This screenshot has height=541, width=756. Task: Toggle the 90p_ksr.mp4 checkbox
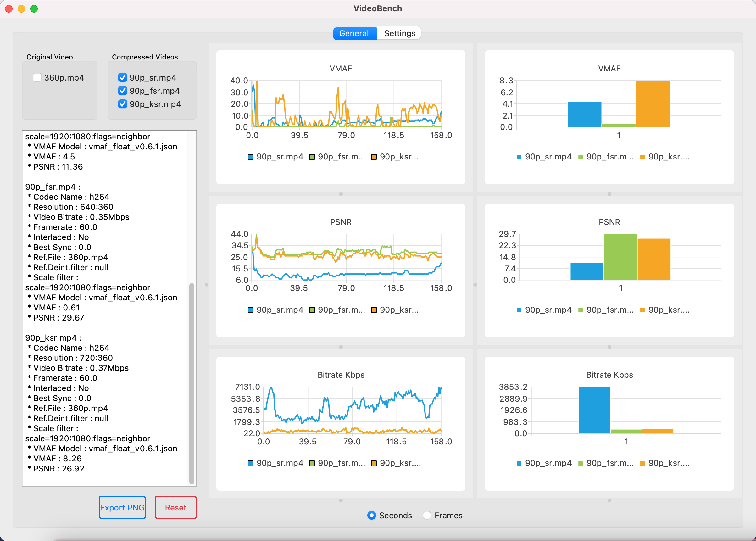123,104
